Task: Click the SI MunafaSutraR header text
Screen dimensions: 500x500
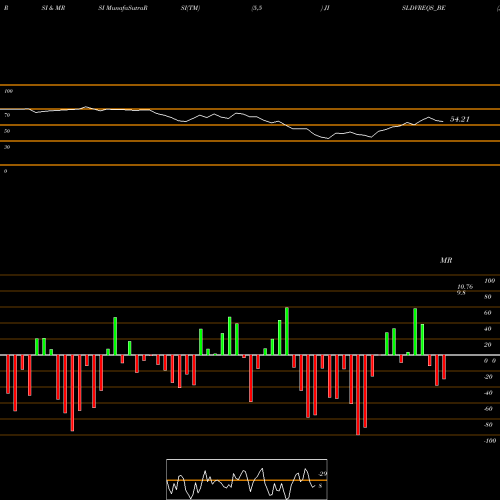Action: pos(123,8)
